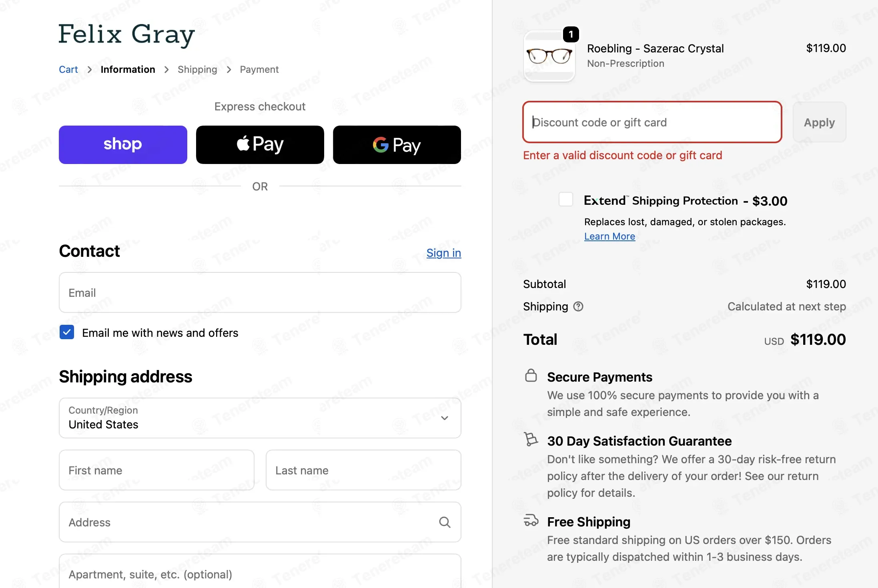This screenshot has width=878, height=588.
Task: Click the Roebling - Sazerac Crystal product name
Action: [655, 48]
